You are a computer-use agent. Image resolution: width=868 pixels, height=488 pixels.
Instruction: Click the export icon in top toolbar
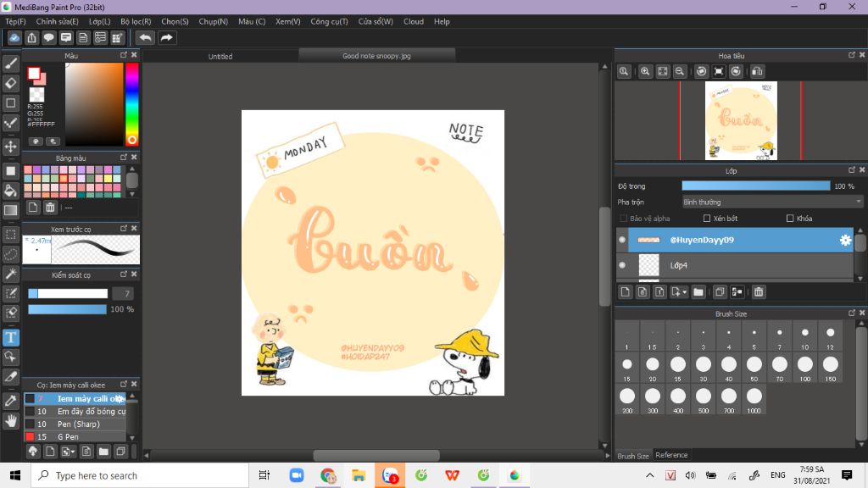click(x=31, y=37)
